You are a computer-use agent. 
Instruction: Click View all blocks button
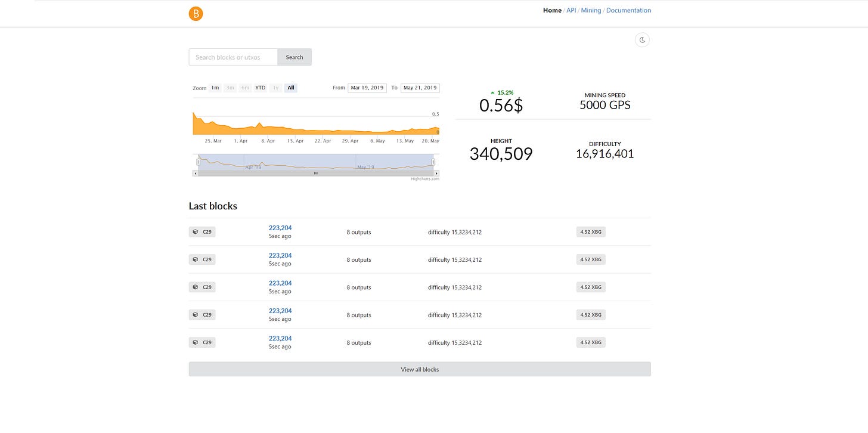[x=420, y=369]
